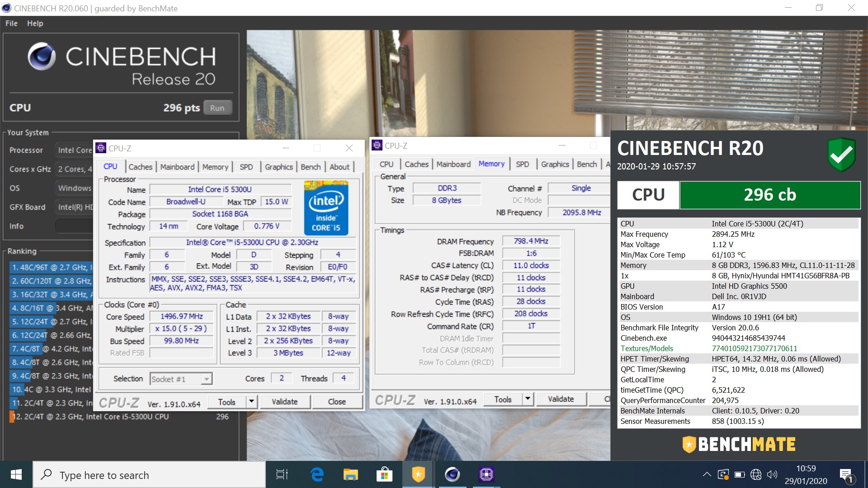Click the Info field in Cinebench
This screenshot has width=868, height=488.
click(x=74, y=226)
